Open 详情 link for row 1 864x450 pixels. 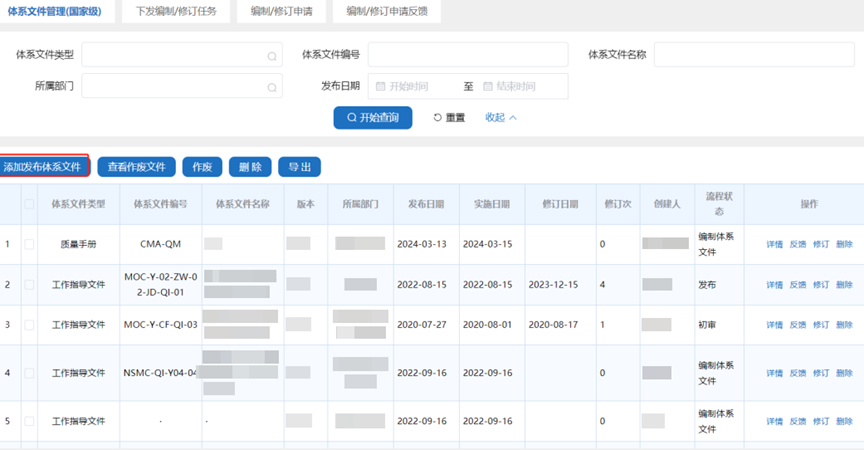point(775,245)
